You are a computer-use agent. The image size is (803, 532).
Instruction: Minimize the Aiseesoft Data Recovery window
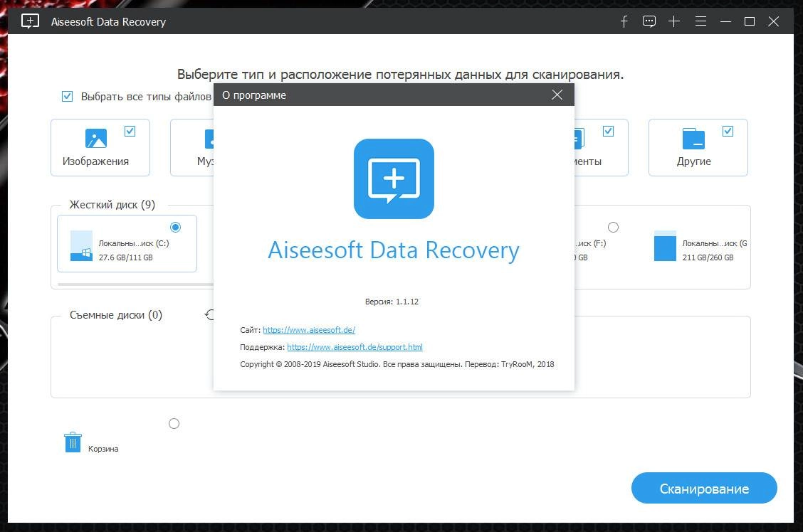[725, 21]
